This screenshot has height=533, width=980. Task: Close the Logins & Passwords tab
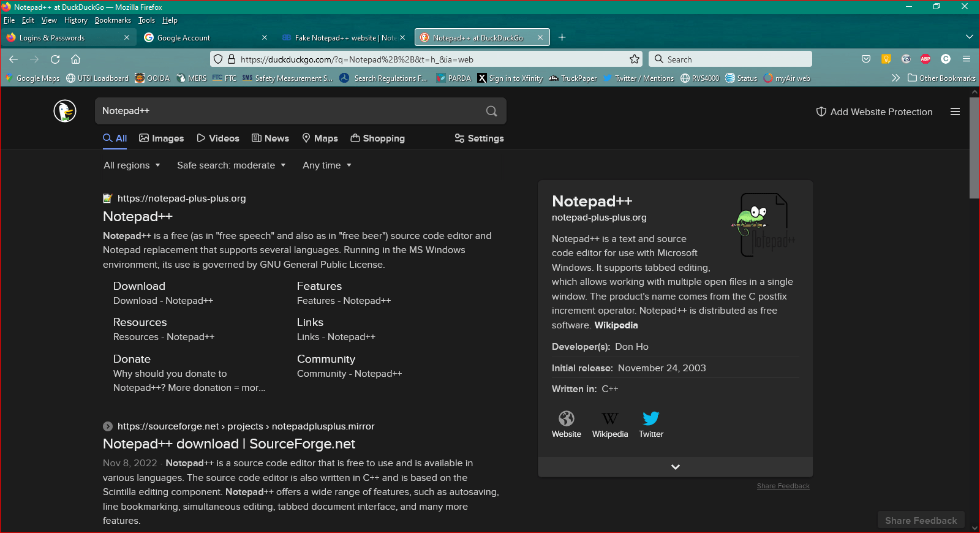(127, 37)
